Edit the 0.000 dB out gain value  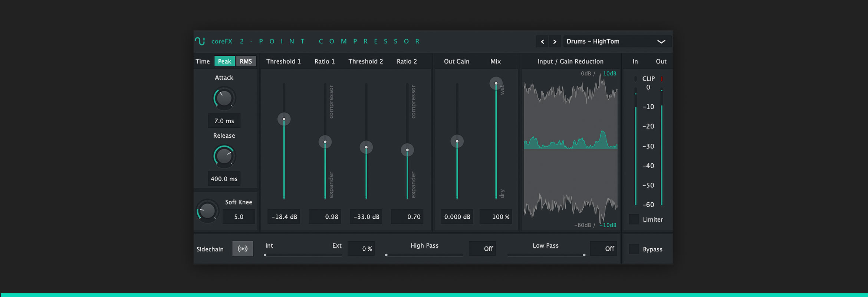tap(457, 216)
